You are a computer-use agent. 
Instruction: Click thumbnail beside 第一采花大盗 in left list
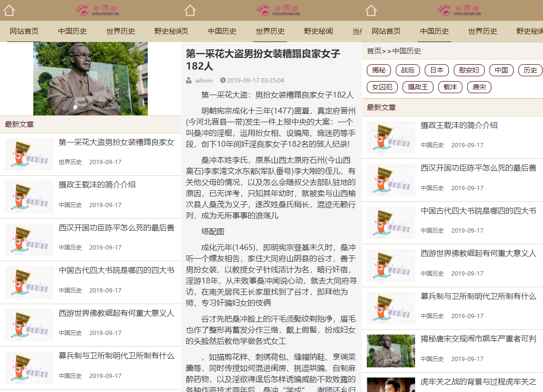click(x=29, y=154)
